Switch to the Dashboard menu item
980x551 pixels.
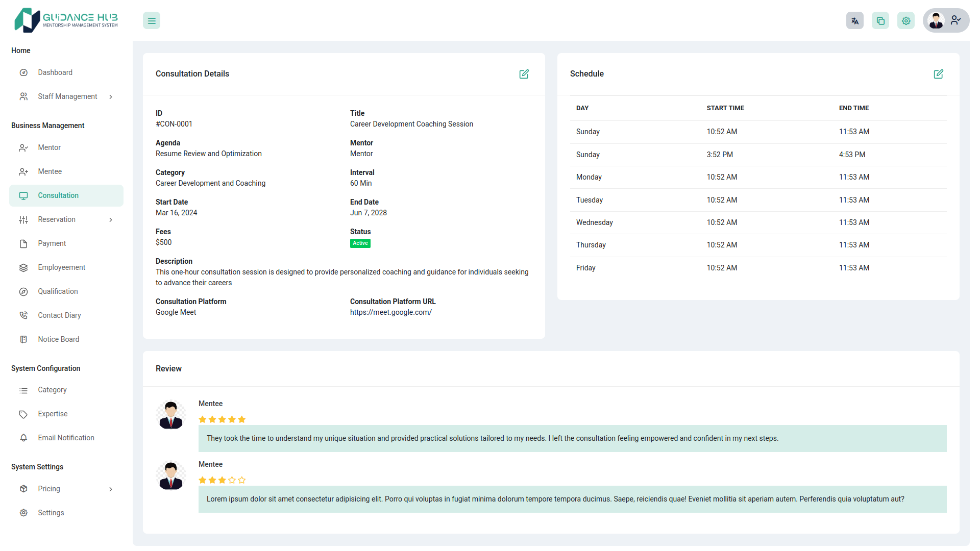tap(55, 72)
